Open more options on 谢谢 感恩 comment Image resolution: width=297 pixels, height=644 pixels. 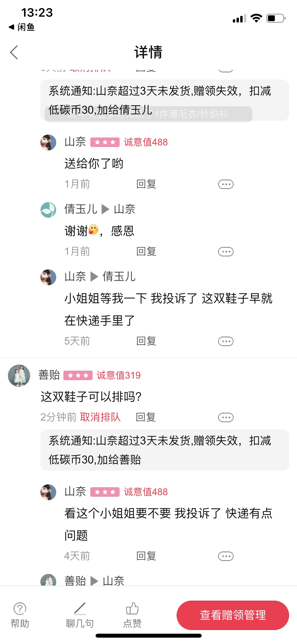[x=226, y=252]
